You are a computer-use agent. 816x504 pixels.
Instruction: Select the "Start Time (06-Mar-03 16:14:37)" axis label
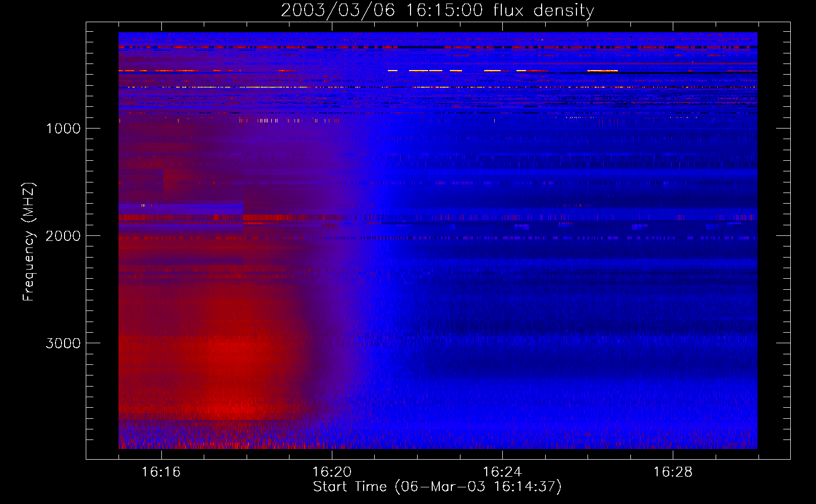click(x=437, y=487)
